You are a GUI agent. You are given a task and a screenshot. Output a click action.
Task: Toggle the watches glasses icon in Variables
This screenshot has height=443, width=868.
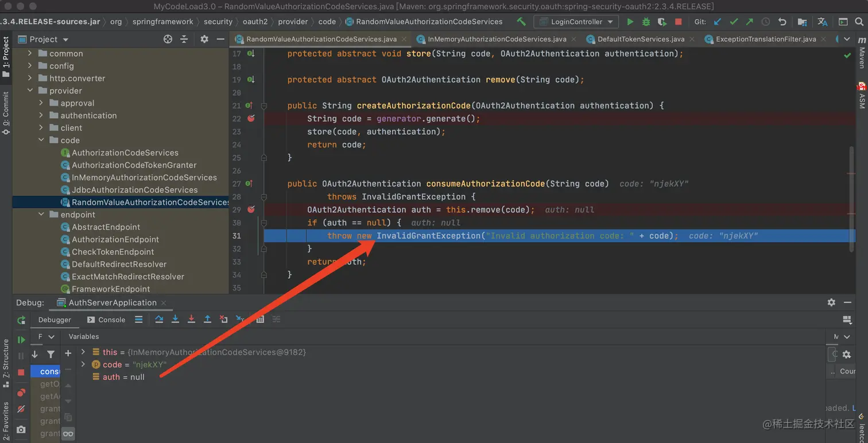[x=68, y=434]
